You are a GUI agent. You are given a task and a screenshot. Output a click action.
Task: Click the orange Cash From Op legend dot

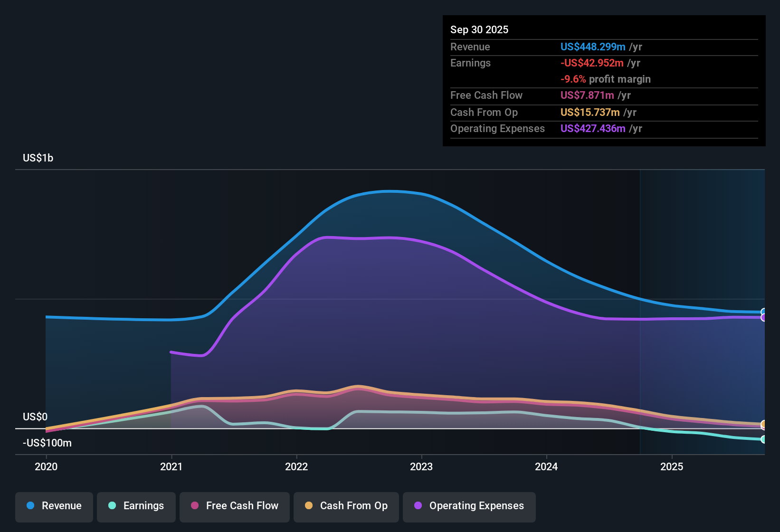pyautogui.click(x=309, y=506)
